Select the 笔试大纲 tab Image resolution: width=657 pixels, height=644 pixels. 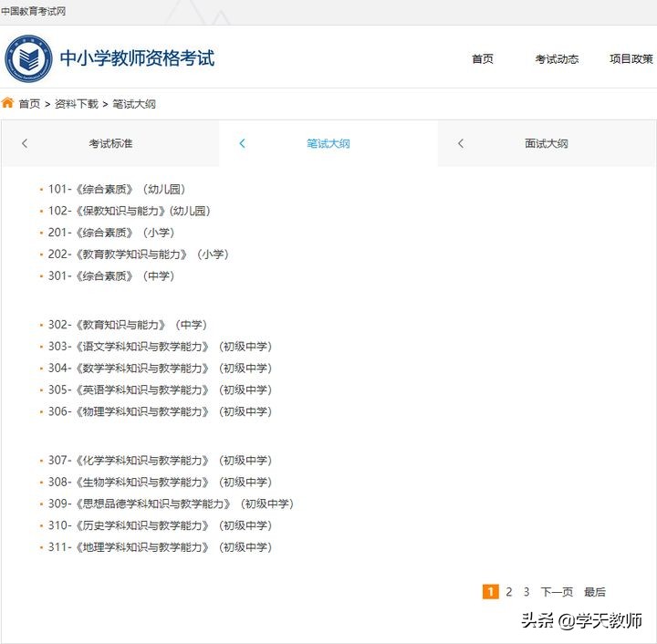328,143
